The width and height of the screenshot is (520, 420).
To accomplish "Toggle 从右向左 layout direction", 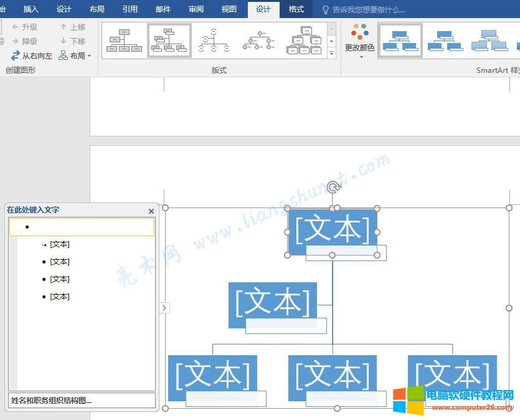I will pyautogui.click(x=32, y=55).
